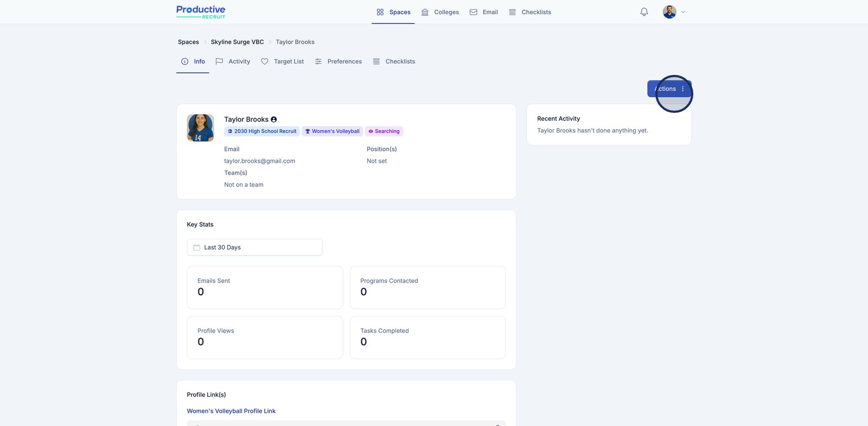Expand the account menu chevron
This screenshot has height=426, width=868.
683,12
